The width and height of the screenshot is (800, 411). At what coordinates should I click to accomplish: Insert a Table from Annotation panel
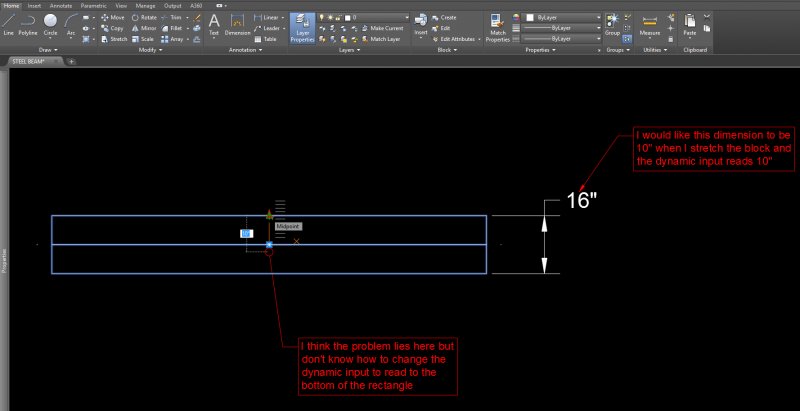(265, 39)
